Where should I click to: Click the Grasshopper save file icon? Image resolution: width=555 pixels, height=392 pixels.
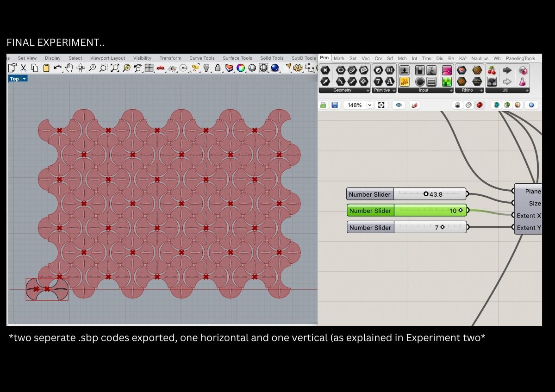click(334, 105)
